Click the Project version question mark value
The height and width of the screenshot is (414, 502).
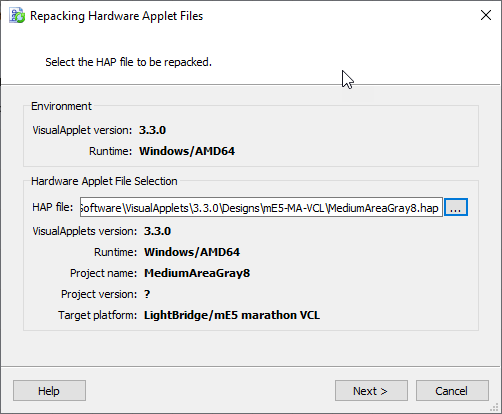pos(147,294)
